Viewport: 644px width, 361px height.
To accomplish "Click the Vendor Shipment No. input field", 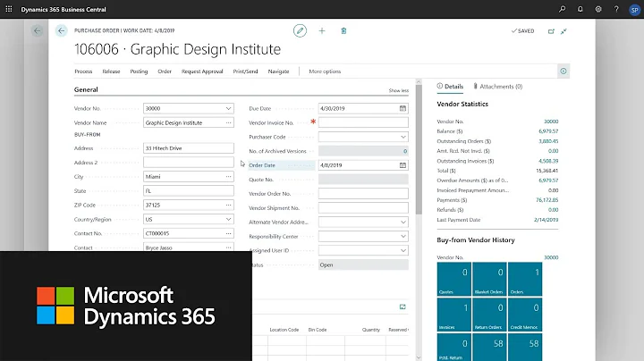I will (363, 207).
